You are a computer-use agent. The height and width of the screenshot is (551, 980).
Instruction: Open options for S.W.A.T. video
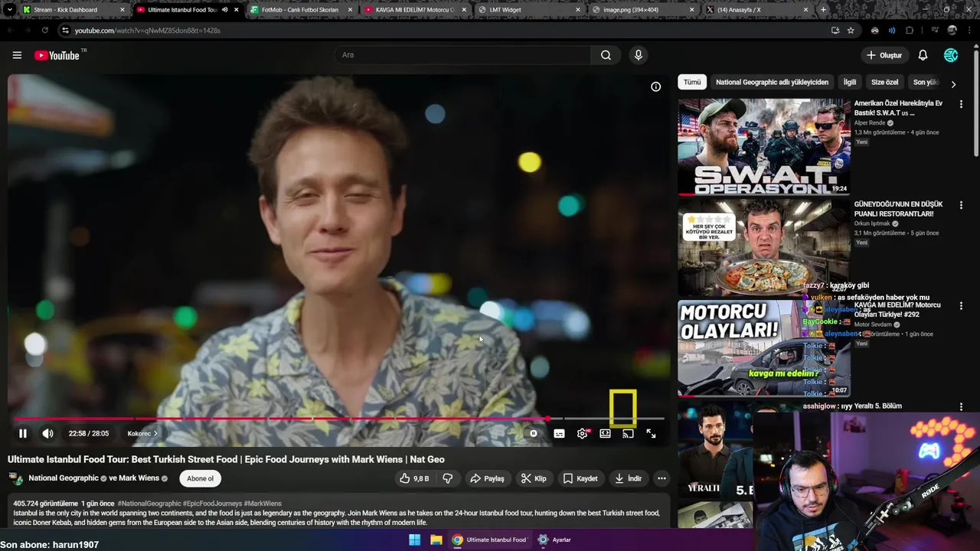[x=961, y=103]
